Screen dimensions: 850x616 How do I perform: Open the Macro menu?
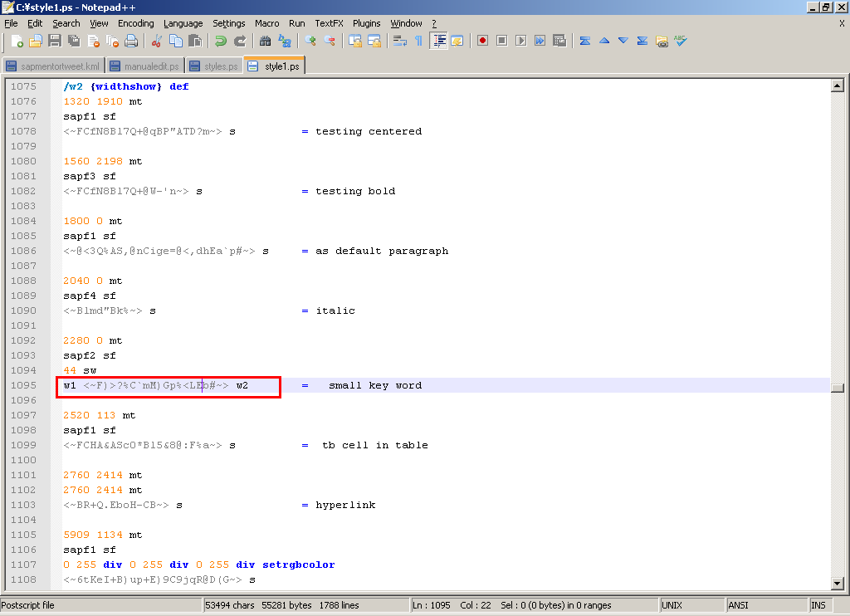[x=267, y=23]
